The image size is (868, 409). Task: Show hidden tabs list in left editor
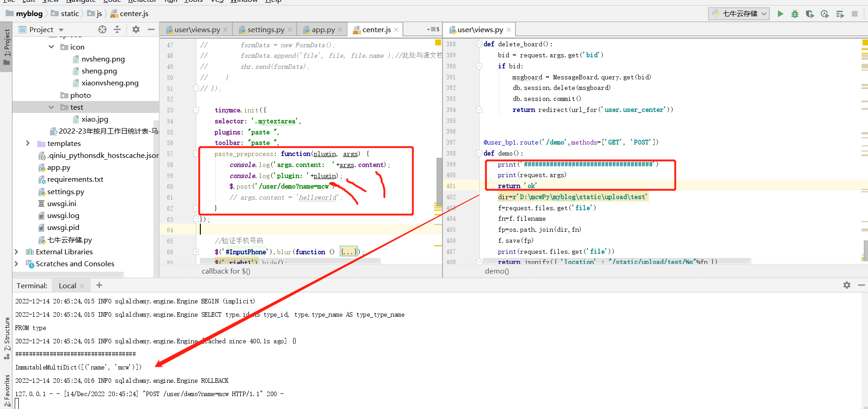[x=433, y=29]
